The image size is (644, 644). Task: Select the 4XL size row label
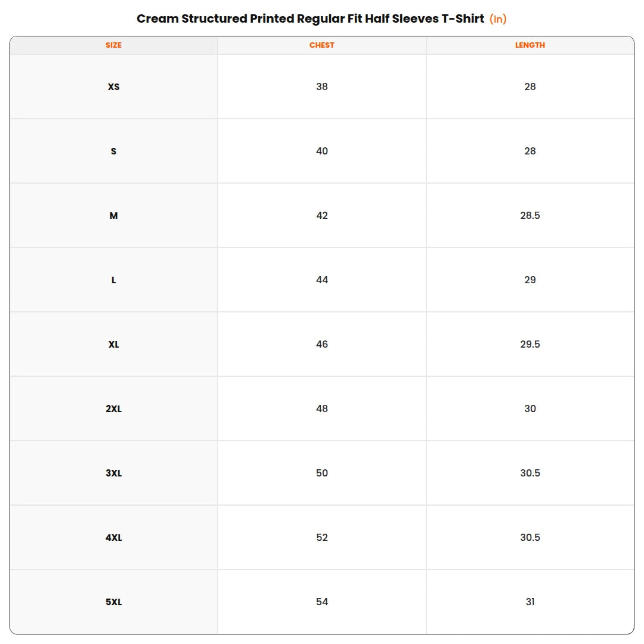(x=114, y=538)
